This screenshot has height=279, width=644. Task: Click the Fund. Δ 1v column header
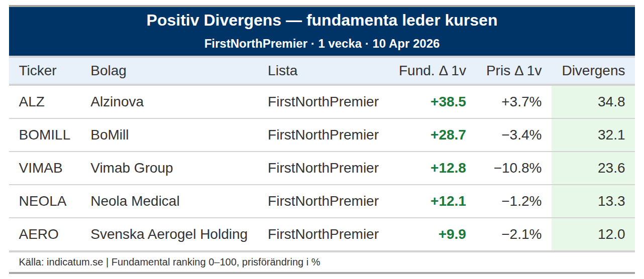click(x=432, y=71)
